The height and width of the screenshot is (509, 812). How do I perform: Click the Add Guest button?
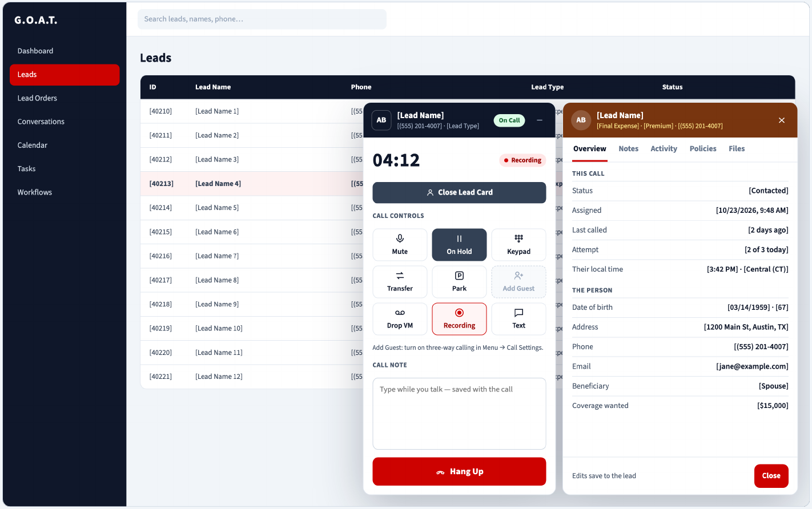tap(518, 282)
